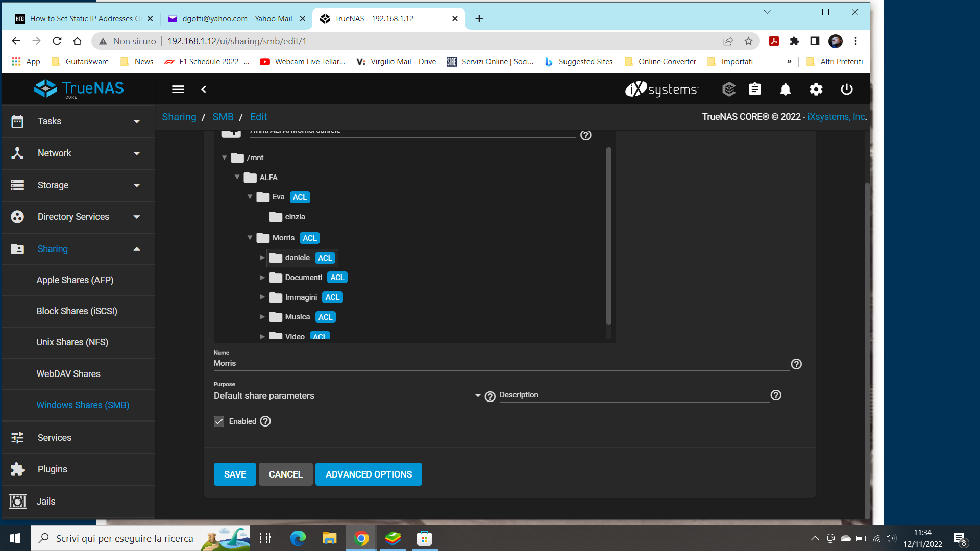Go to Sharing via breadcrumb link
The height and width of the screenshot is (551, 980).
pos(179,117)
